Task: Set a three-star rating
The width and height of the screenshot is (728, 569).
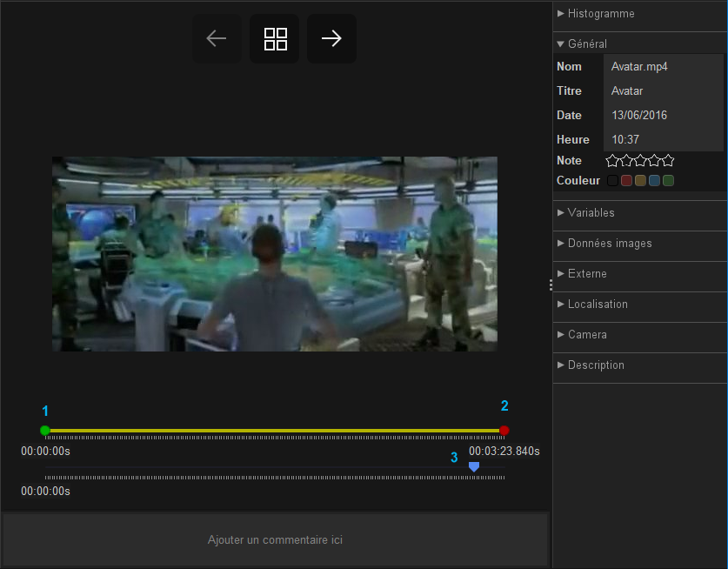Action: (640, 160)
